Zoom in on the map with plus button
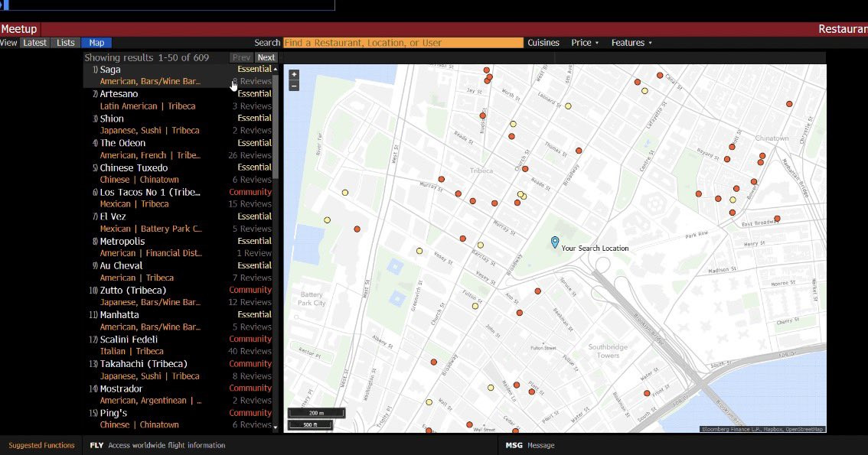868x455 pixels. (x=294, y=75)
